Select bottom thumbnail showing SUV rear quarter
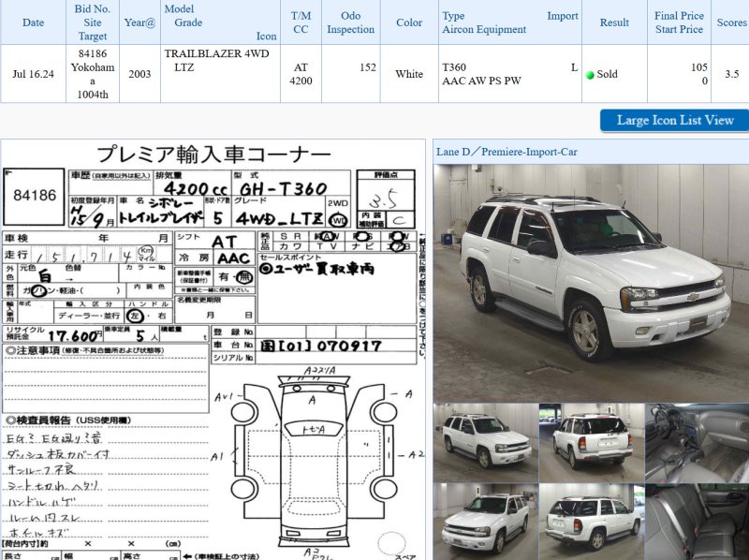 tap(591, 522)
